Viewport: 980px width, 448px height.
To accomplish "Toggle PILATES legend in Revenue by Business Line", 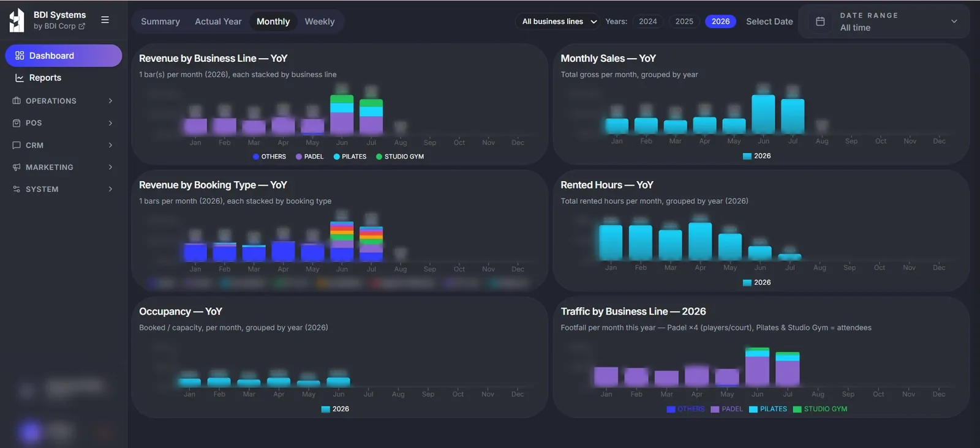I will pos(350,157).
